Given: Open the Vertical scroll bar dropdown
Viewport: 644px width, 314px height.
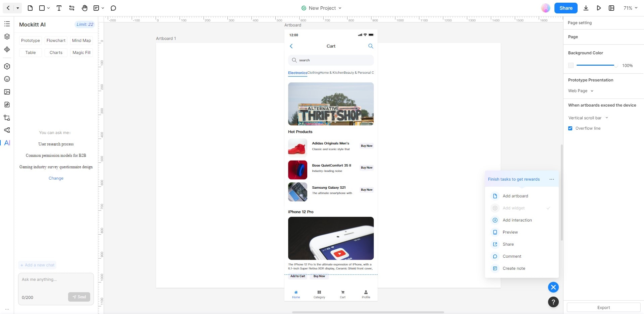Looking at the screenshot, I should click(588, 118).
